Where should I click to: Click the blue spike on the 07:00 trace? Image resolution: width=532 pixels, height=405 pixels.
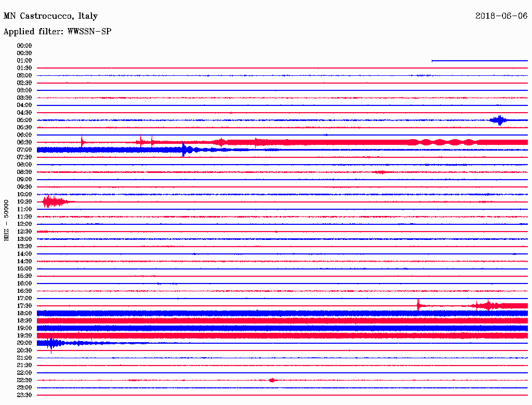coord(183,150)
